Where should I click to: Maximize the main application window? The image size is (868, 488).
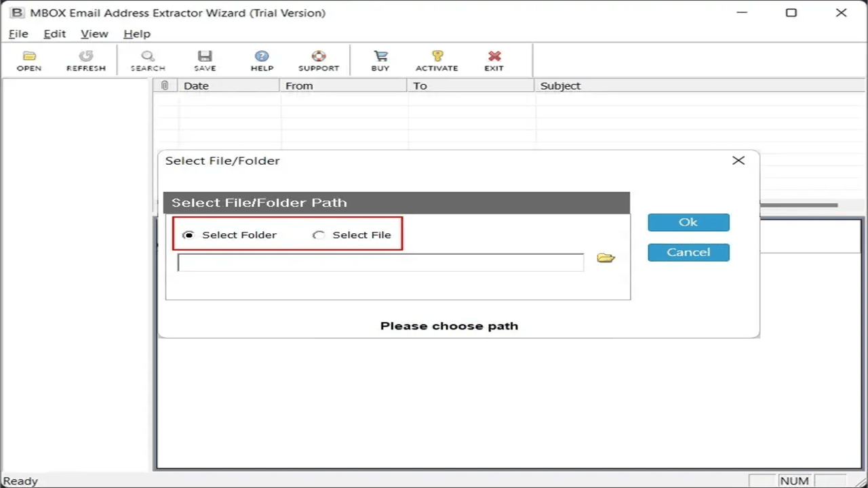point(791,13)
